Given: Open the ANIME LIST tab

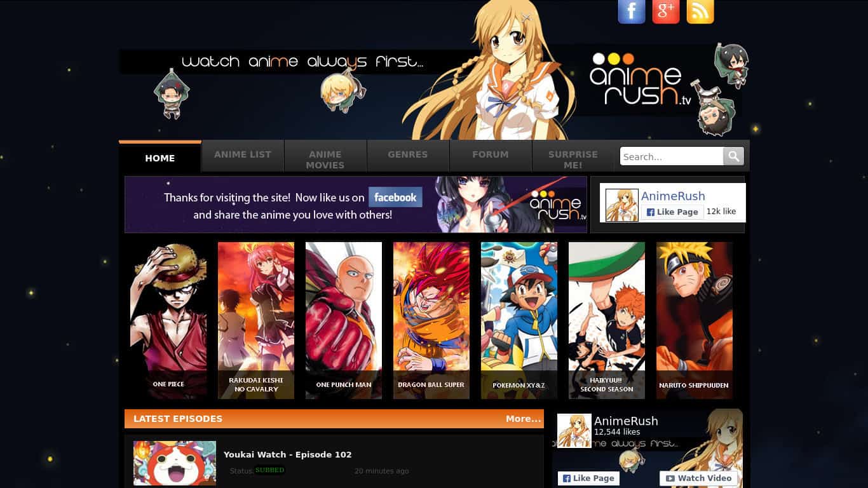Looking at the screenshot, I should click(x=243, y=157).
